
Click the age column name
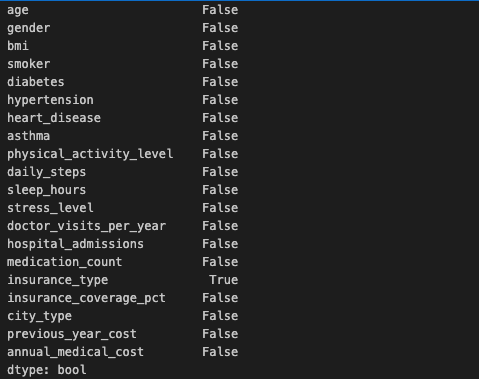point(18,10)
